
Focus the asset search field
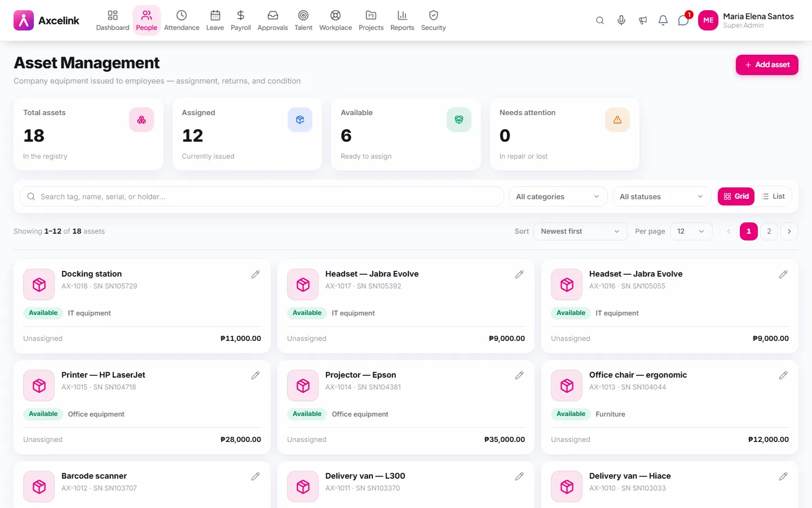click(262, 196)
